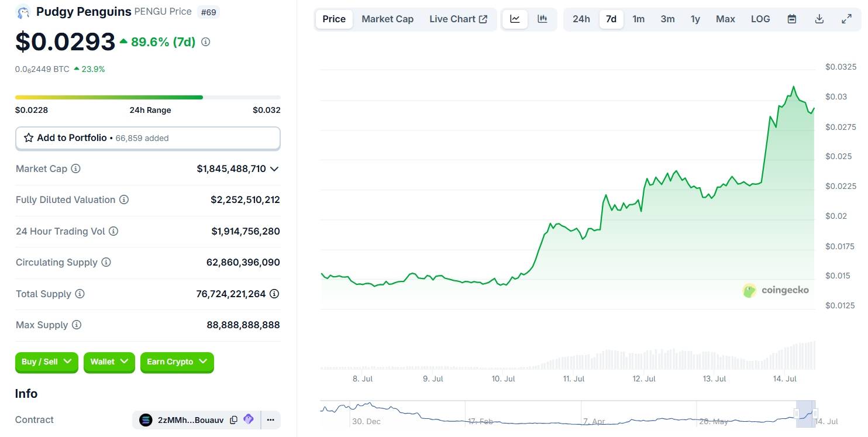This screenshot has width=868, height=437.
Task: Open the Buy / Sell dropdown
Action: [47, 362]
